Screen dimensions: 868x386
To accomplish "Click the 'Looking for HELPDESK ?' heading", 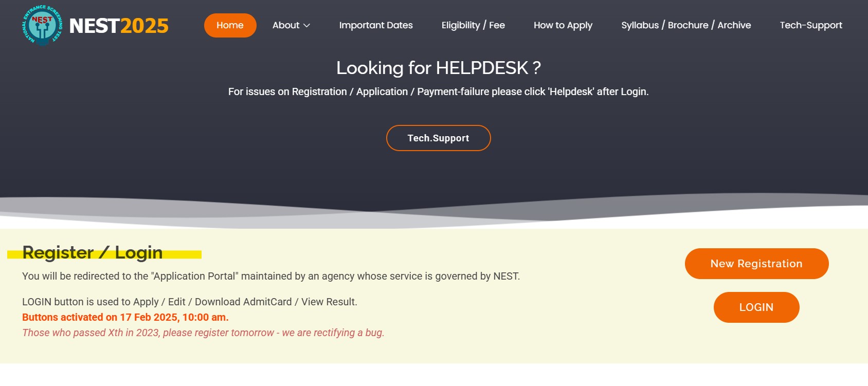I will (x=438, y=68).
